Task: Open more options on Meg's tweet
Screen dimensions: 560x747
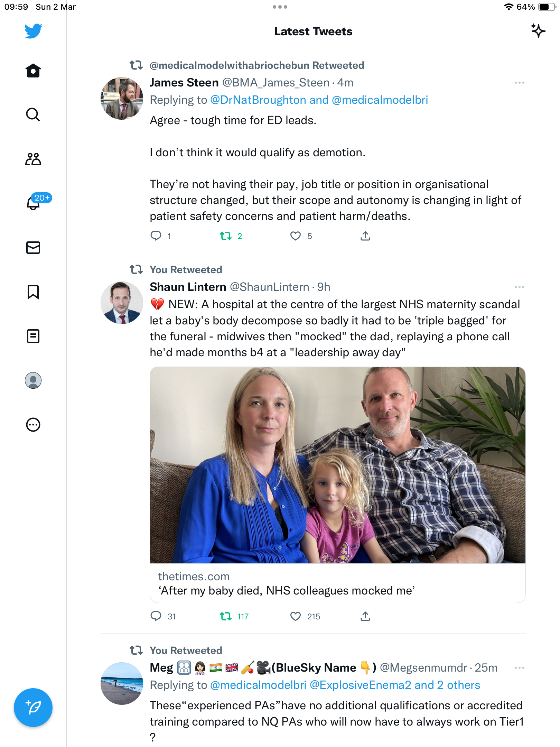Action: tap(519, 668)
